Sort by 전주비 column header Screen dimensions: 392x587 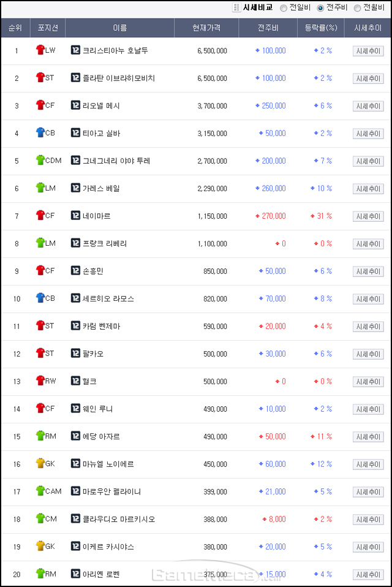click(x=268, y=28)
